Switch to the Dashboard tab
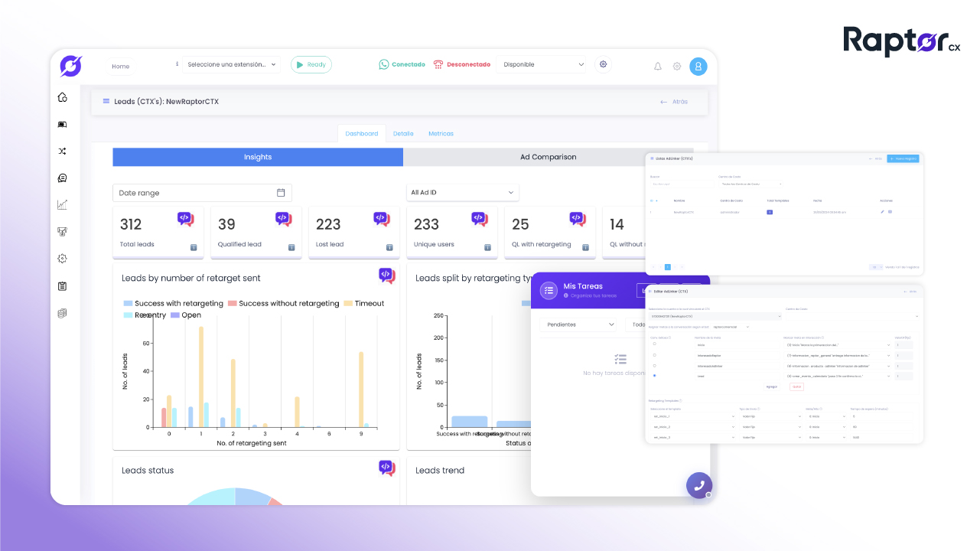980x551 pixels. point(361,133)
